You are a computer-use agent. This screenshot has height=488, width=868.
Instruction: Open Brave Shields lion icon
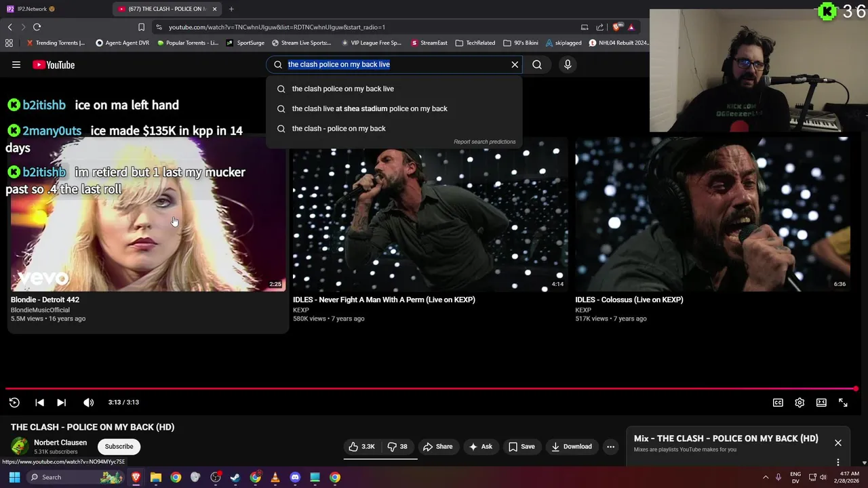[x=616, y=27]
